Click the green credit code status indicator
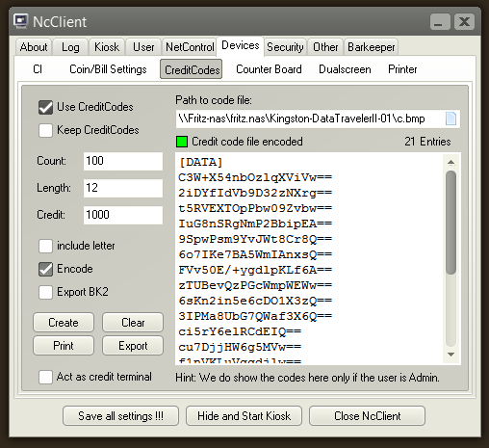This screenshot has width=489, height=448. click(182, 142)
